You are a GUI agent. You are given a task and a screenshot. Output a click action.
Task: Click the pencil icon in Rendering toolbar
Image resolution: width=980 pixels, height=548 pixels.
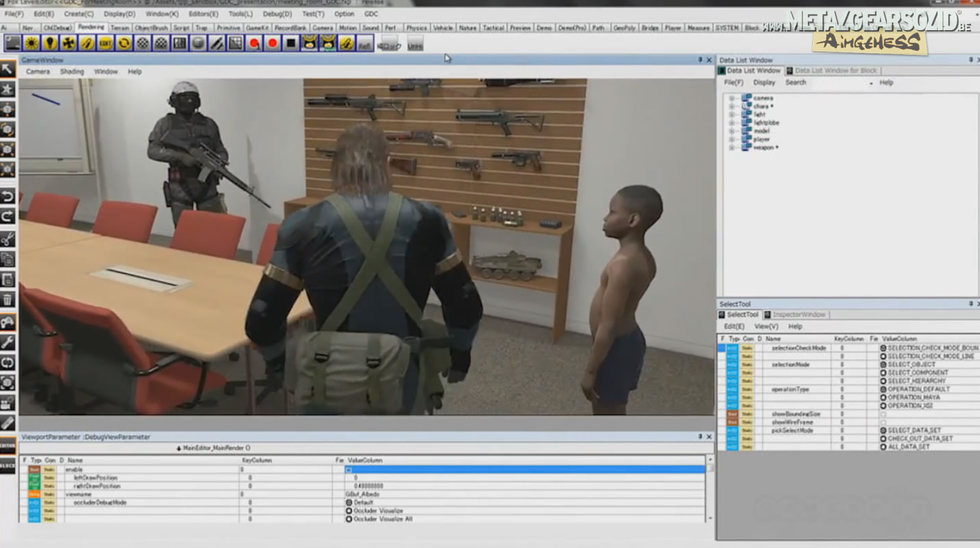click(217, 43)
